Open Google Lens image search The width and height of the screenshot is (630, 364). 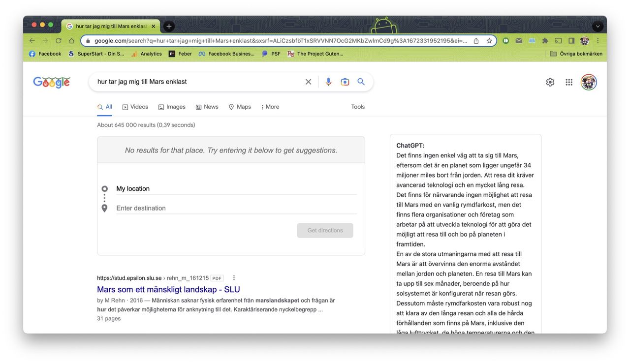pos(345,82)
